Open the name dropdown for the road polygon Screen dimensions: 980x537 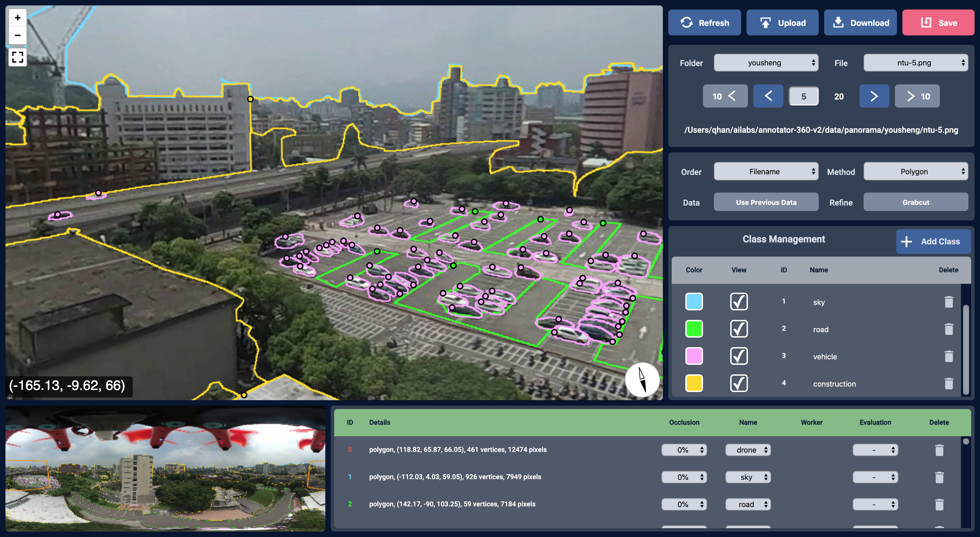click(748, 504)
